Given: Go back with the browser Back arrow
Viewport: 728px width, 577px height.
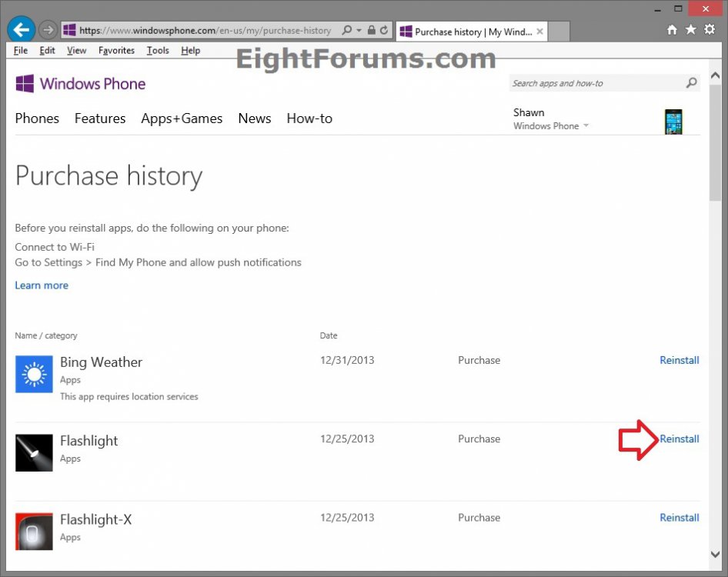Looking at the screenshot, I should pos(22,30).
